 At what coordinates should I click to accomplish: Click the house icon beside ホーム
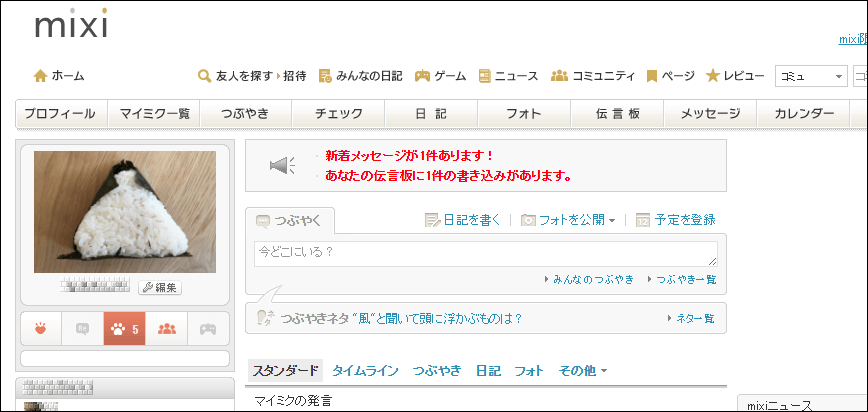tap(40, 76)
